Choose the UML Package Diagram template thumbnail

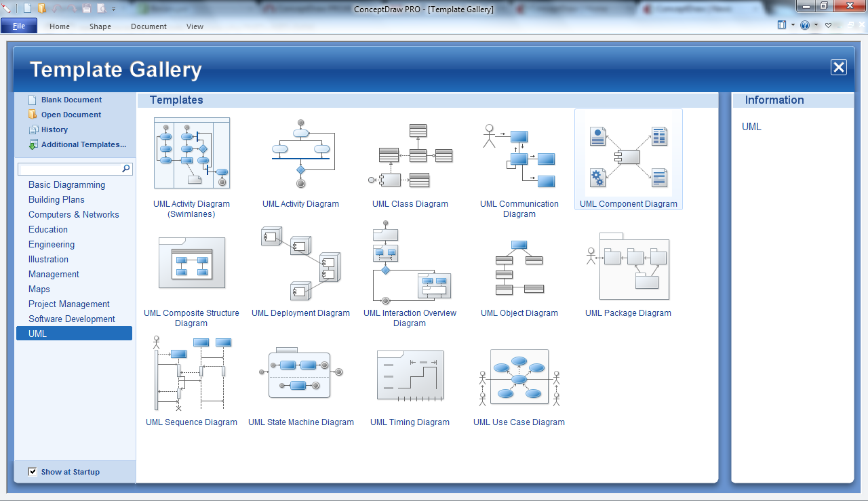pos(629,266)
